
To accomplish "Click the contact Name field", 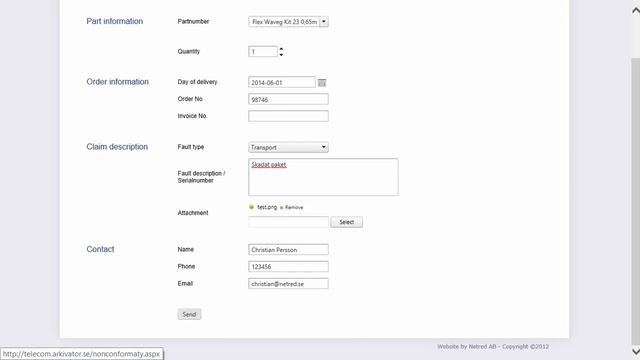I will (288, 249).
